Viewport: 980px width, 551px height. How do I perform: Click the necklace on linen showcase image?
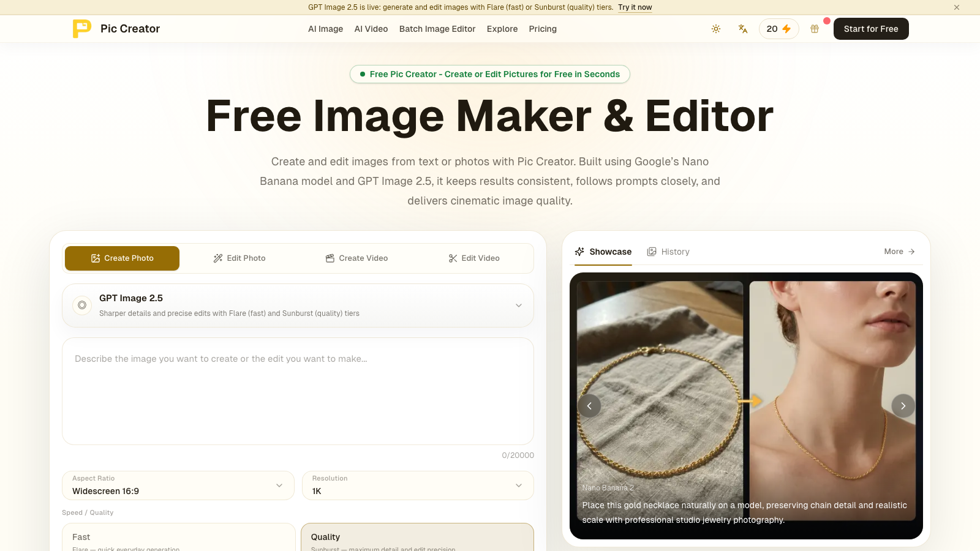coord(660,401)
